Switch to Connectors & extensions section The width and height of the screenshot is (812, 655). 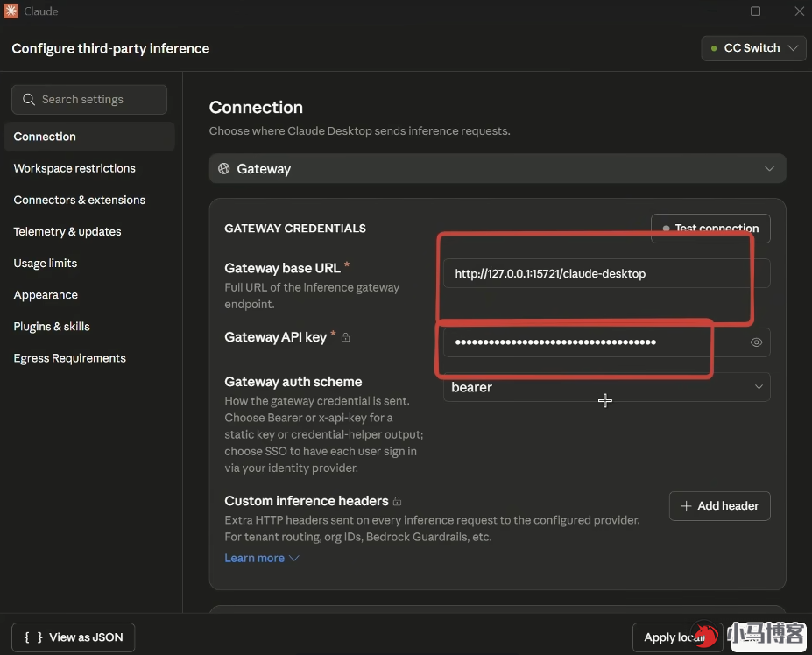coord(79,200)
